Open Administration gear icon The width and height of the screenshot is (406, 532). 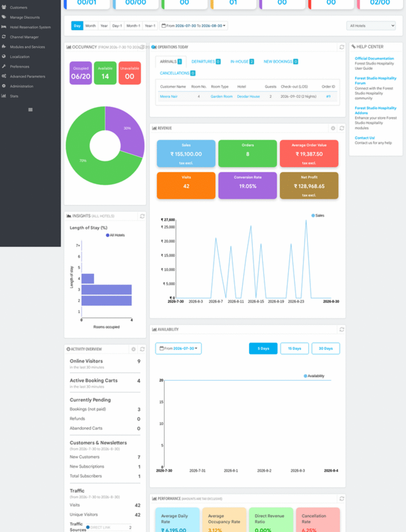[x=4, y=86]
